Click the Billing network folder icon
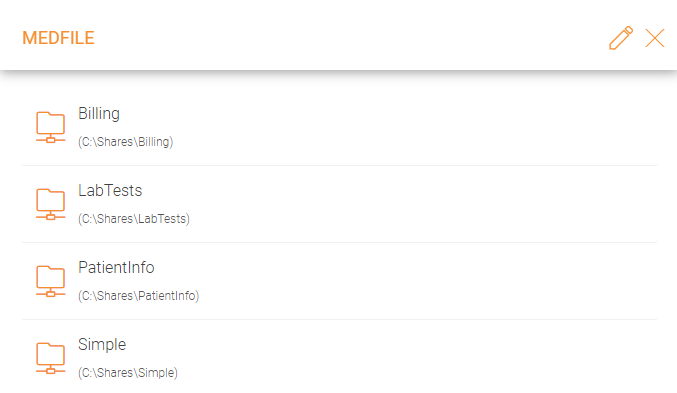The height and width of the screenshot is (393, 677). point(51,127)
